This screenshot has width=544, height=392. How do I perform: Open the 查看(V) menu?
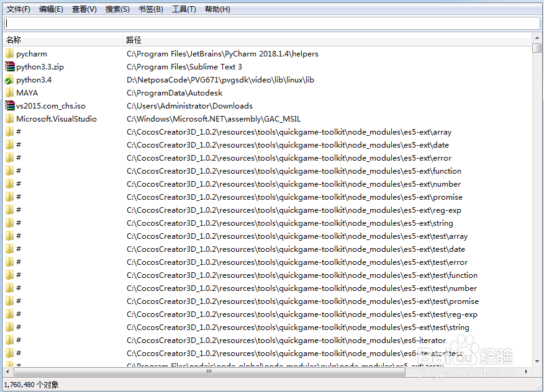pos(84,9)
